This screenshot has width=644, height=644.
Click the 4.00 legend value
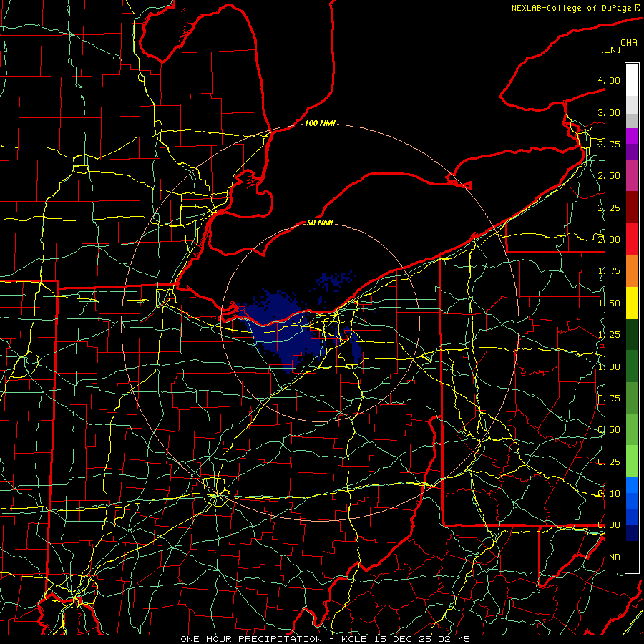coord(609,80)
